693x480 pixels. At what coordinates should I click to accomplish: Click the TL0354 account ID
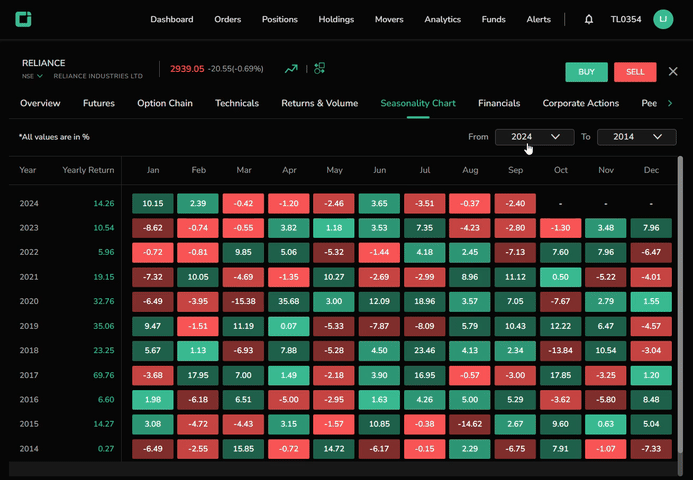click(625, 19)
